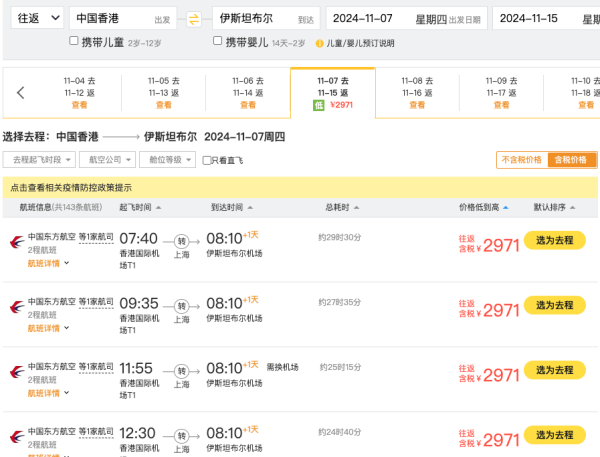This screenshot has width=600, height=457.
Task: Click the previous dates left arrow
Action: (x=21, y=92)
